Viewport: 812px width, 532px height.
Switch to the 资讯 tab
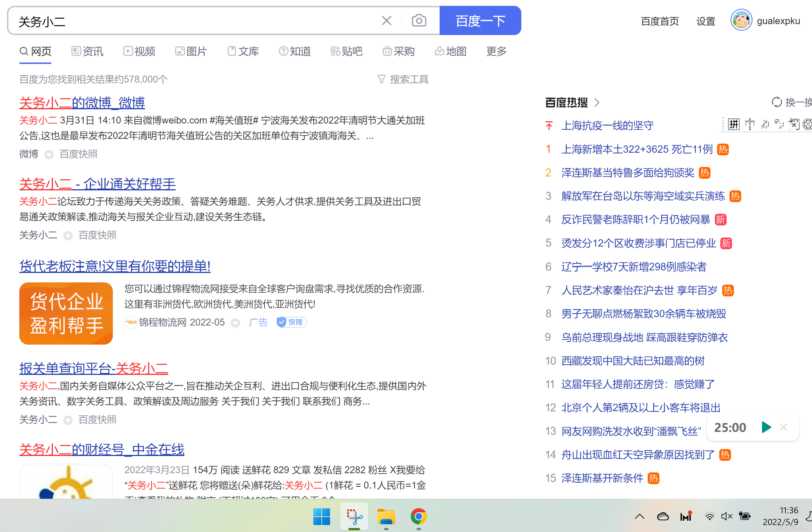click(87, 51)
